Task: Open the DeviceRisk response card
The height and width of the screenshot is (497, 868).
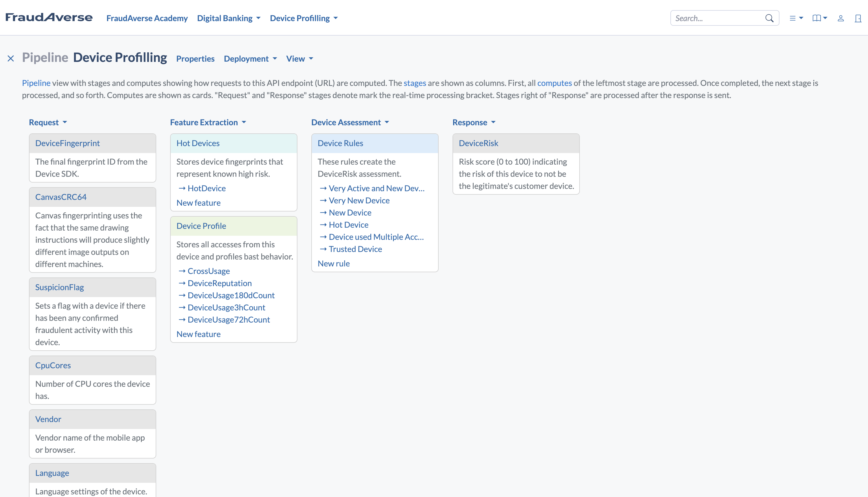Action: tap(478, 143)
